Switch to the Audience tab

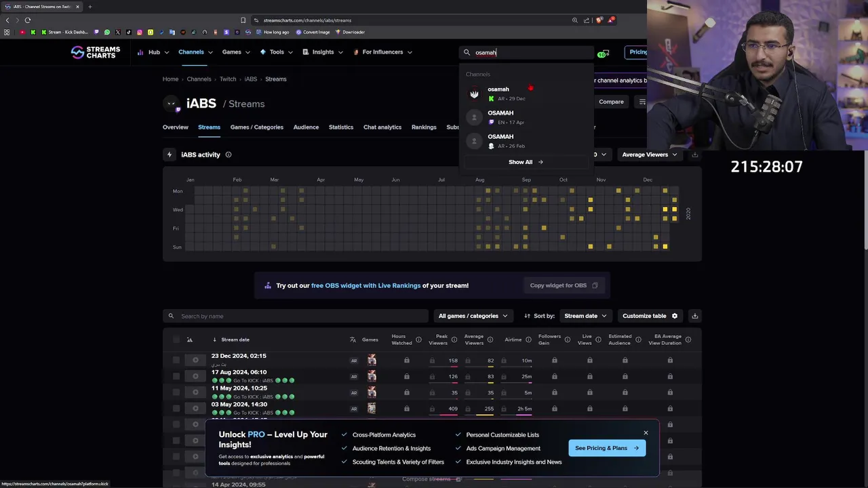[306, 127]
